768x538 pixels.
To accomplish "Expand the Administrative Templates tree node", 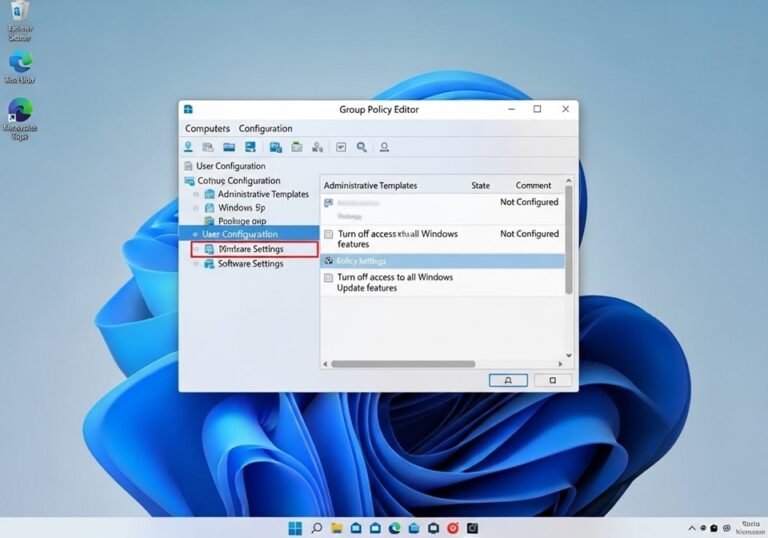I will (x=196, y=195).
